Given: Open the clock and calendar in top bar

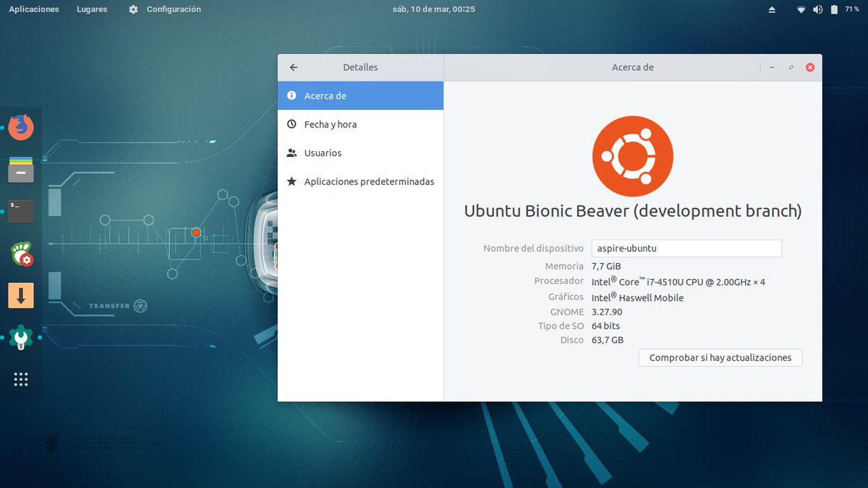Looking at the screenshot, I should [x=434, y=9].
